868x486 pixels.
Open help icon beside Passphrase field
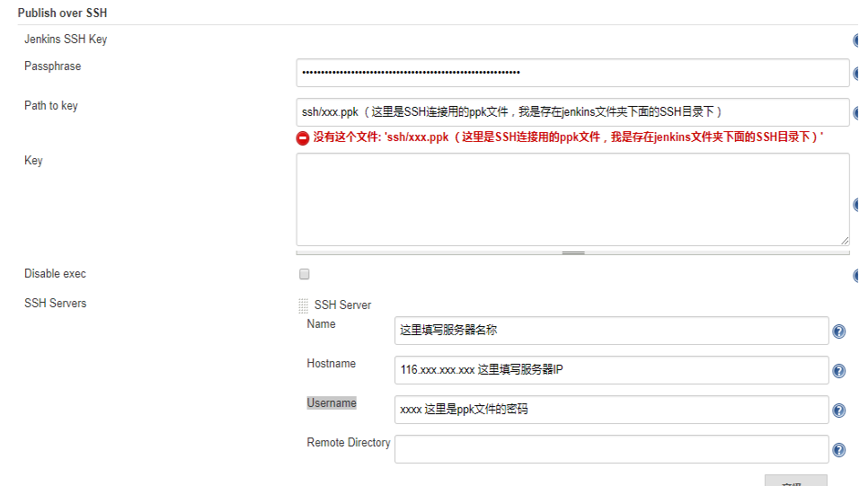tap(855, 73)
